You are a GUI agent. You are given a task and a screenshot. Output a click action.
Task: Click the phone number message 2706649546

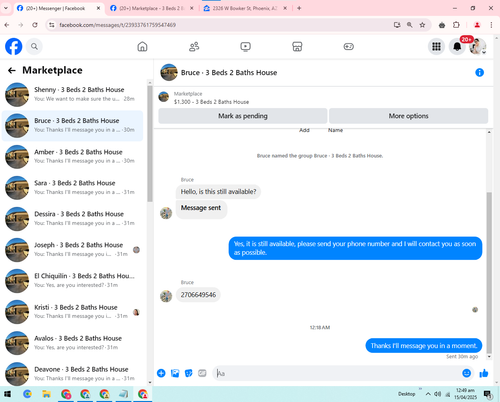tap(198, 295)
